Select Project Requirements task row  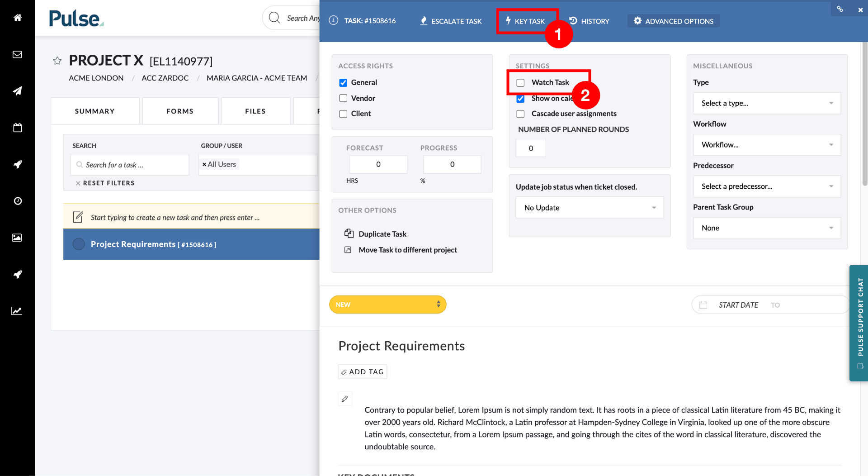pyautogui.click(x=191, y=244)
